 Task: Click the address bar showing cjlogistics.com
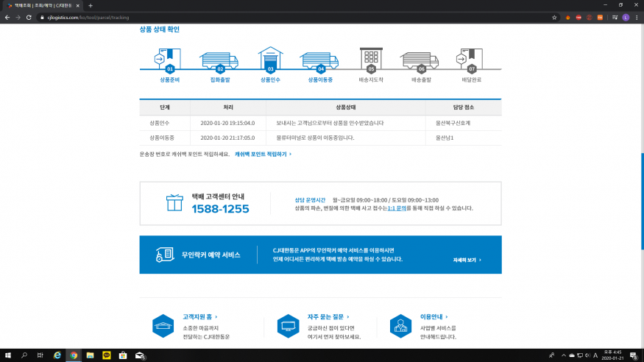click(294, 17)
